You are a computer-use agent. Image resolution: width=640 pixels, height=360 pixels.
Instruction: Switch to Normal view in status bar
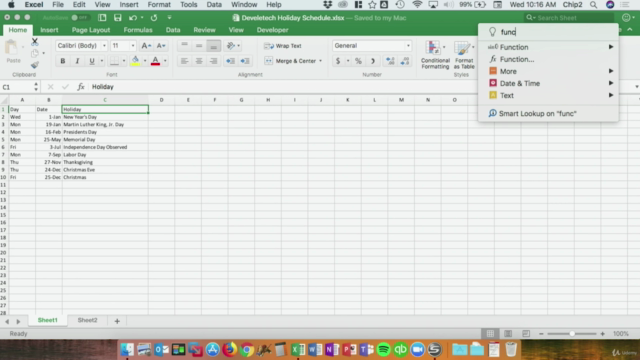coord(490,333)
